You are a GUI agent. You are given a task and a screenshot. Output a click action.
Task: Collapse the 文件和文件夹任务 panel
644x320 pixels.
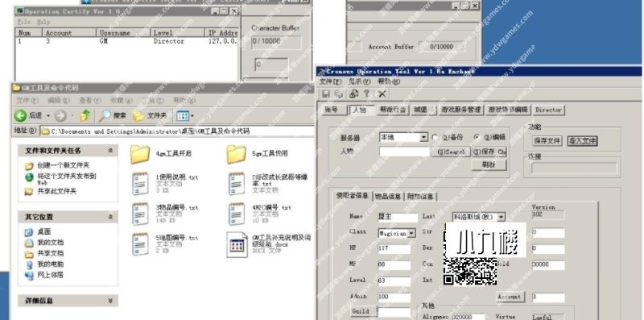point(110,151)
